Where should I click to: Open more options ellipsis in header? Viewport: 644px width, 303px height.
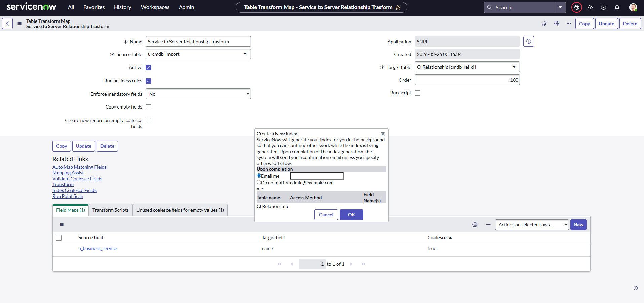pyautogui.click(x=569, y=24)
